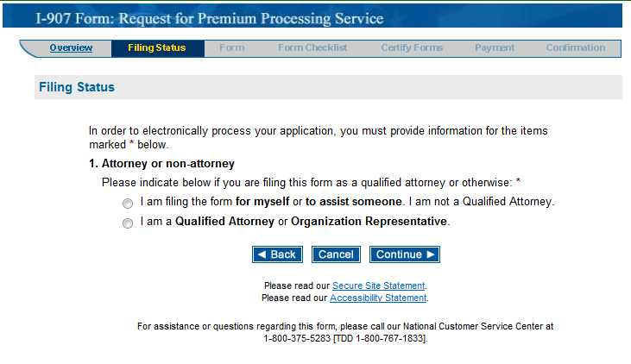Click the Filing Status section heading
The image size is (631, 364).
point(77,87)
